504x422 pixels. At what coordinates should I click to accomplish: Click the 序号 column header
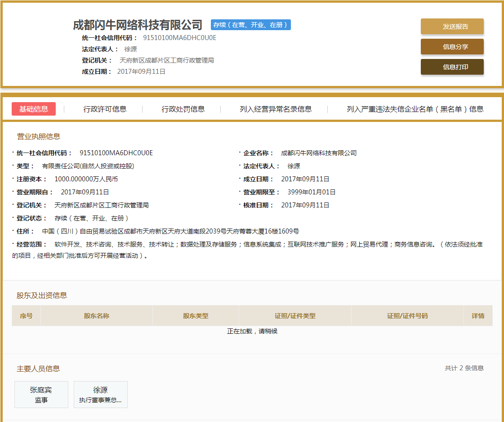click(x=26, y=316)
